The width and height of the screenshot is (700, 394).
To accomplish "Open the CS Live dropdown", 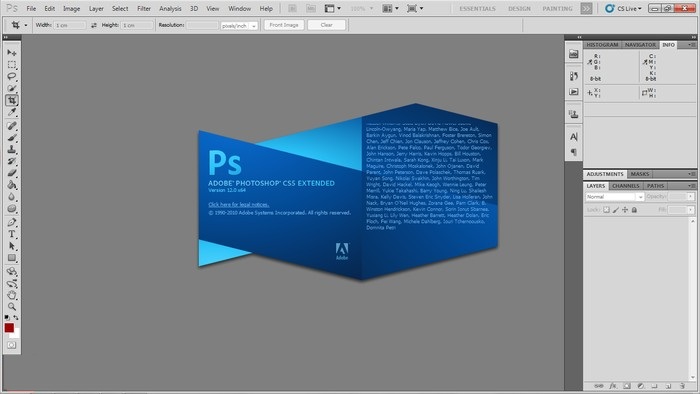I will (x=623, y=8).
